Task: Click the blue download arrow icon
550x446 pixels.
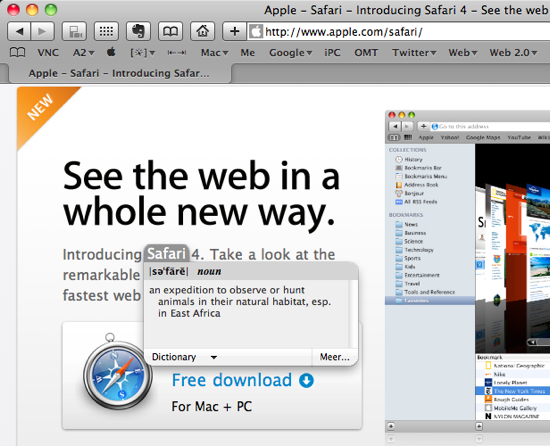Action: [306, 380]
